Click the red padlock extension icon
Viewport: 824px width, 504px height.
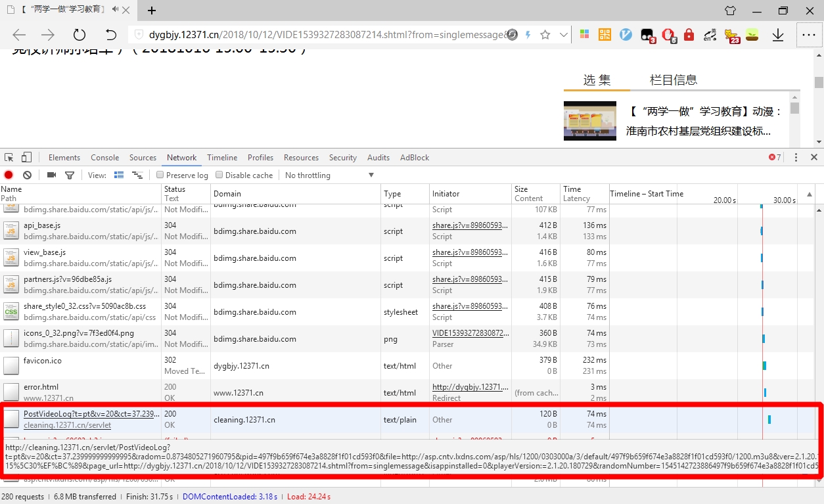(x=689, y=35)
